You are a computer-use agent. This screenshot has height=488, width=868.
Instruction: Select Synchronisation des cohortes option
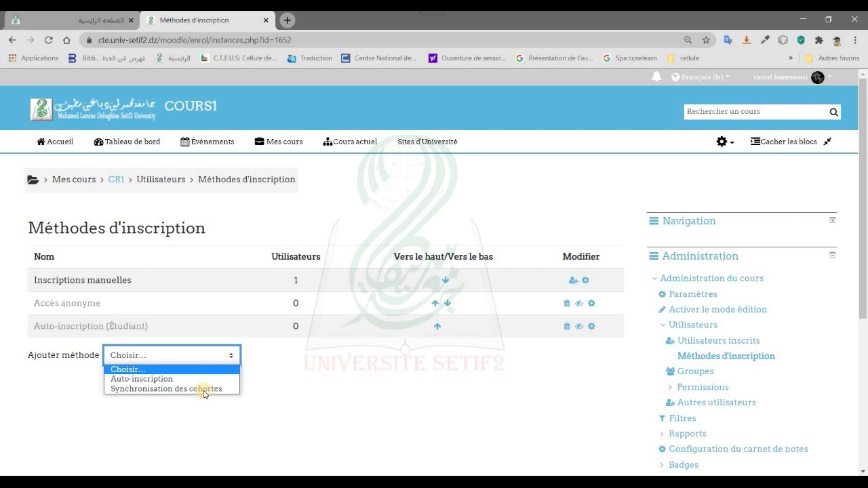coord(166,389)
